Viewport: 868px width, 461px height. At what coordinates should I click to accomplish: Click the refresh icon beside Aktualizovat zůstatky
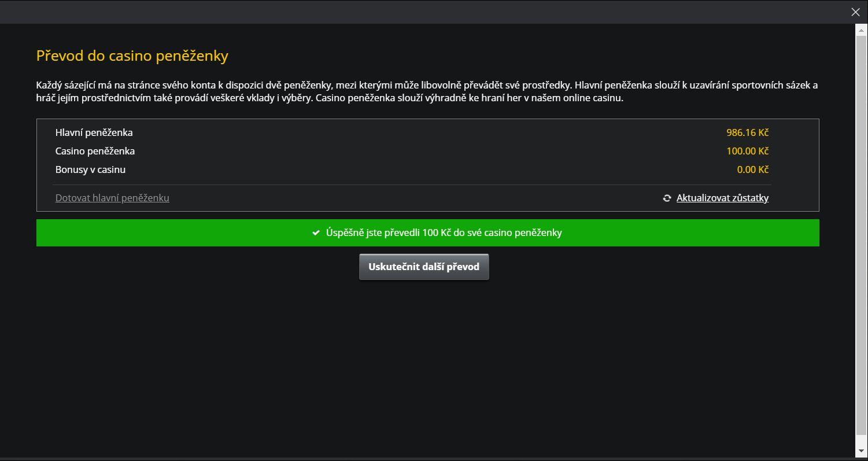[667, 198]
